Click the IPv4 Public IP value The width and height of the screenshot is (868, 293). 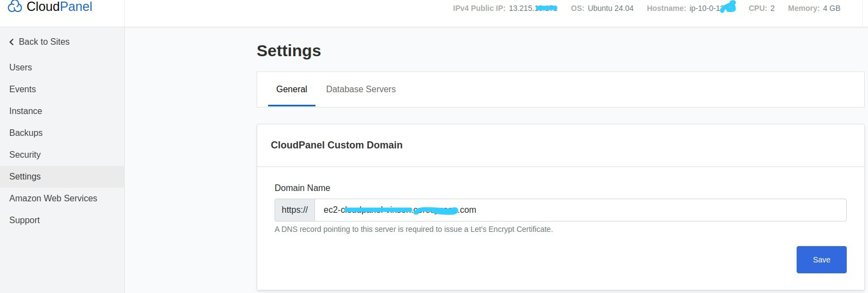pyautogui.click(x=533, y=8)
